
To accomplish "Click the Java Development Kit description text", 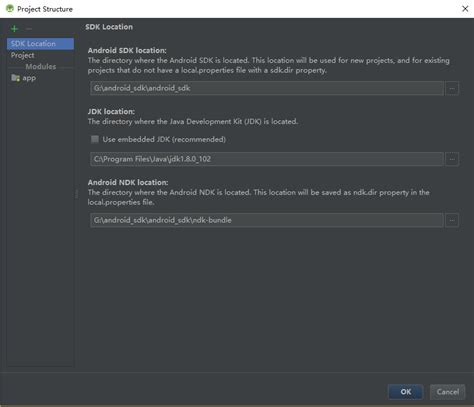I will 193,122.
